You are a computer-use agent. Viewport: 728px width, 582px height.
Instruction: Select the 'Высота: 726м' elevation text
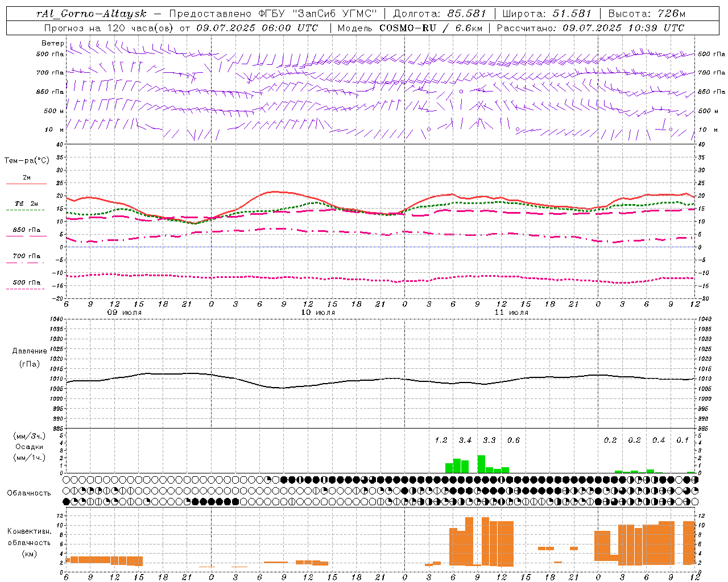click(x=647, y=14)
